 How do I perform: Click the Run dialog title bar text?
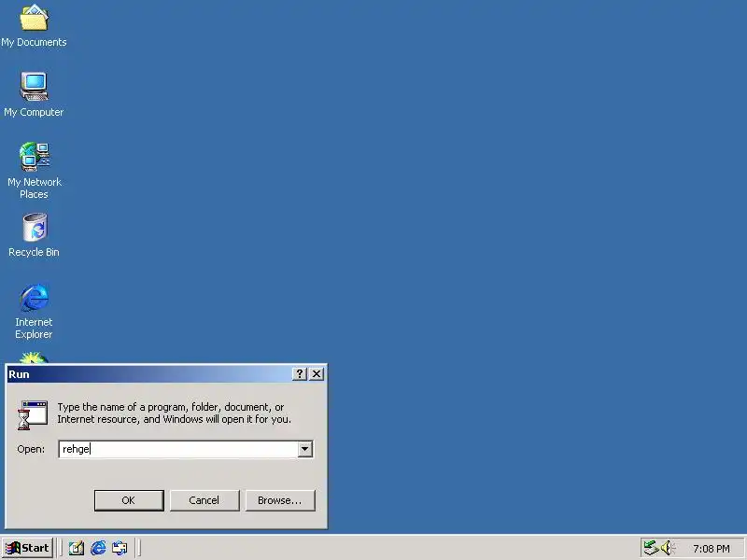[x=19, y=374]
